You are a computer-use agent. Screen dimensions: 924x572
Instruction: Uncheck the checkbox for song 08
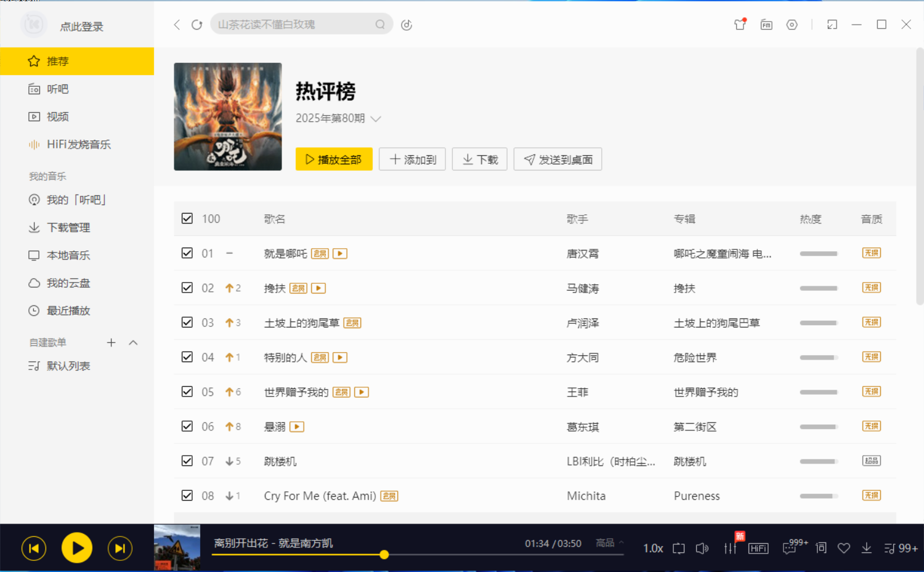click(x=187, y=495)
